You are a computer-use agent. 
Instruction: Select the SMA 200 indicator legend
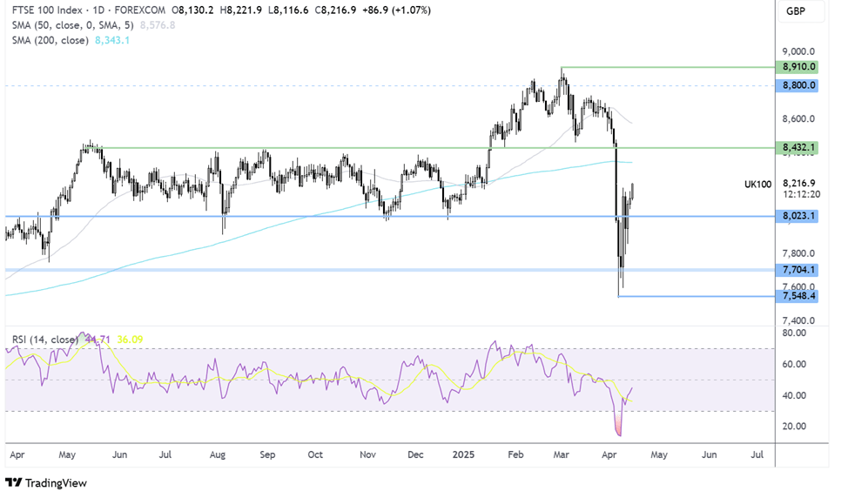pos(50,40)
